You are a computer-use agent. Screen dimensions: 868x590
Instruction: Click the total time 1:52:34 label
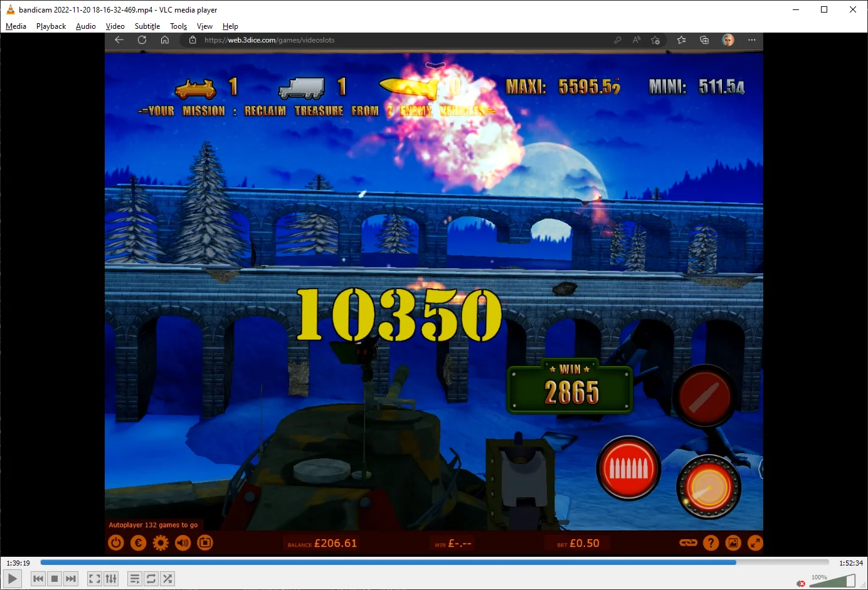[851, 563]
